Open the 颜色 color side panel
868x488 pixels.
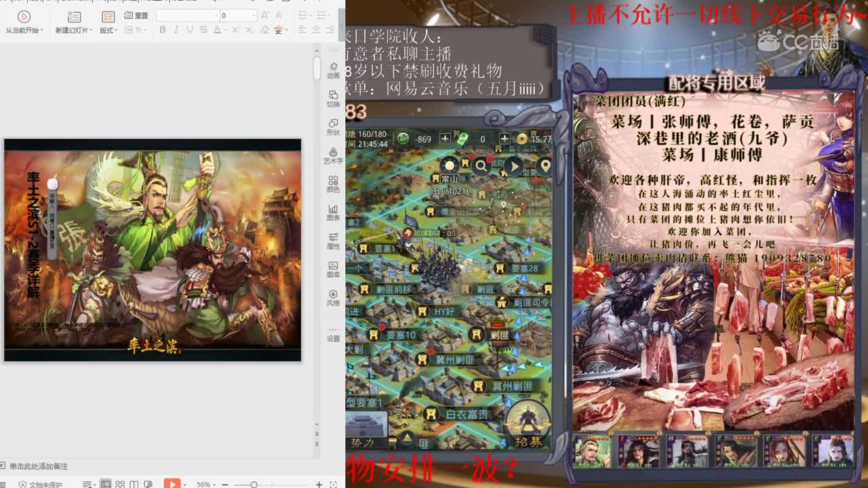coord(333,184)
